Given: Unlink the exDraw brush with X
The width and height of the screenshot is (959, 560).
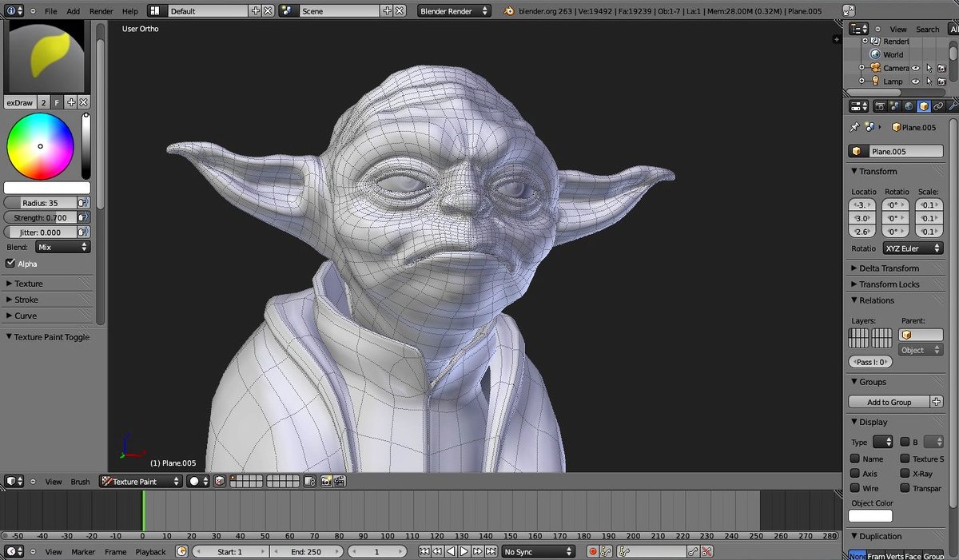Looking at the screenshot, I should pyautogui.click(x=83, y=102).
